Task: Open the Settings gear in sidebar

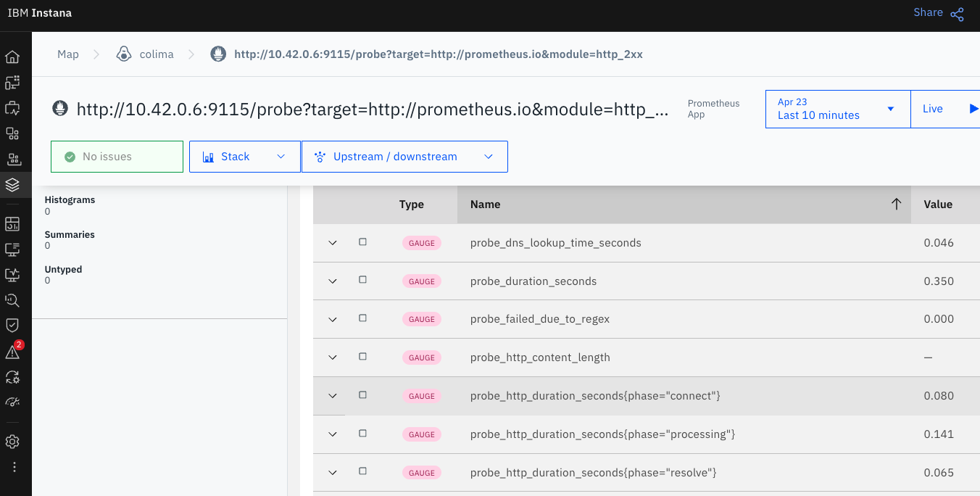Action: (12, 442)
